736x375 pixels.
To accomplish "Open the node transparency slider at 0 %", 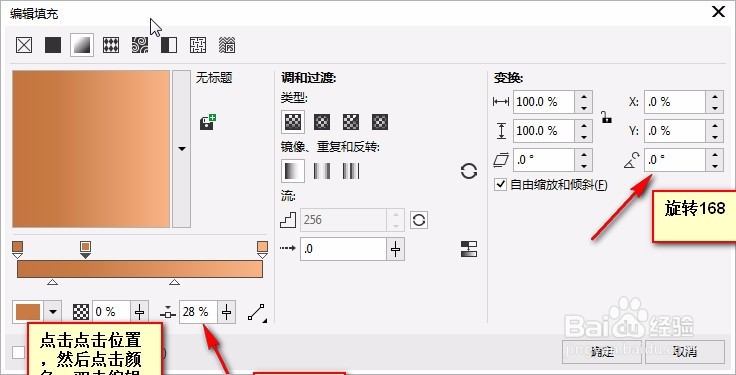I will pos(140,312).
